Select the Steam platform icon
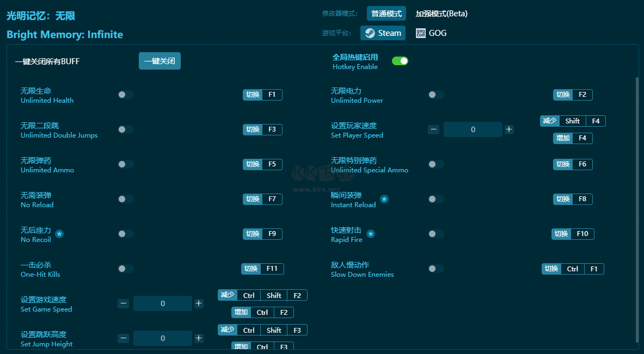 click(370, 33)
